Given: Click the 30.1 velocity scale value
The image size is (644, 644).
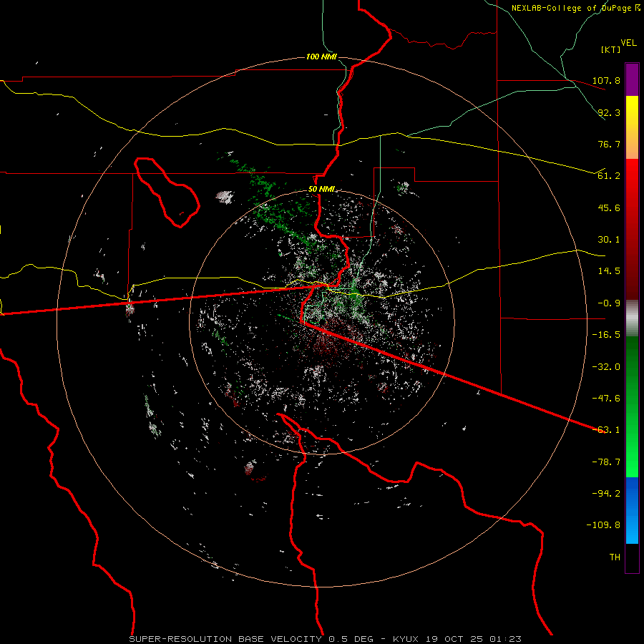Looking at the screenshot, I should point(609,240).
